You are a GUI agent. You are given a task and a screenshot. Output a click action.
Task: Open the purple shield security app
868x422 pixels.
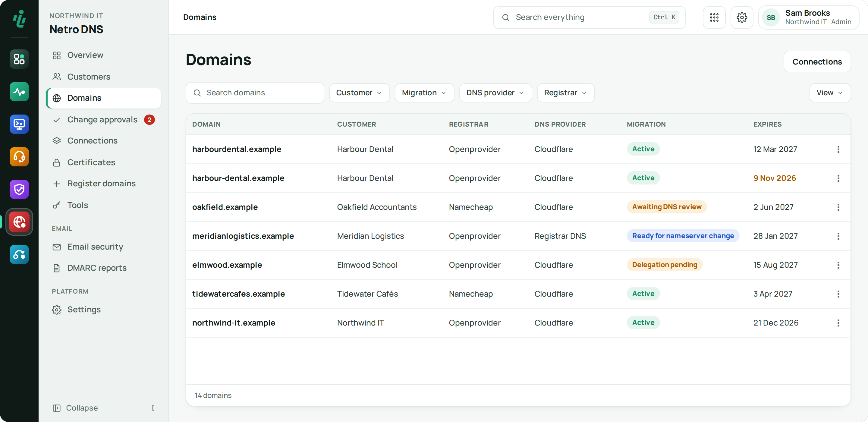coord(19,189)
